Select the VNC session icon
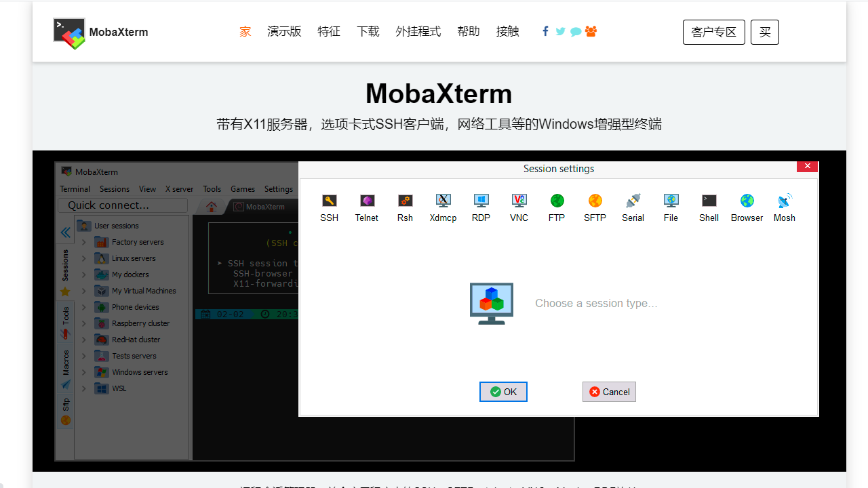868x488 pixels. click(x=519, y=207)
